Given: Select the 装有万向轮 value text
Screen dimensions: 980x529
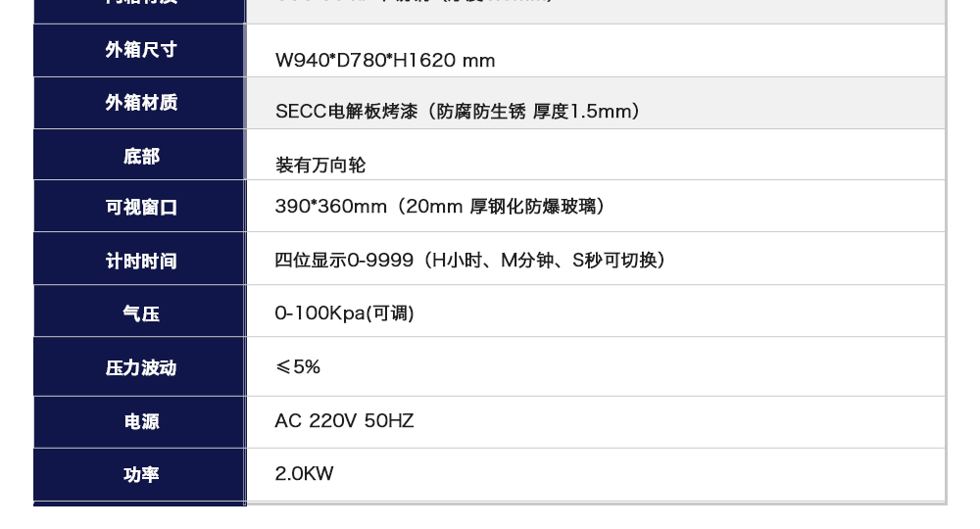Looking at the screenshot, I should tap(320, 165).
